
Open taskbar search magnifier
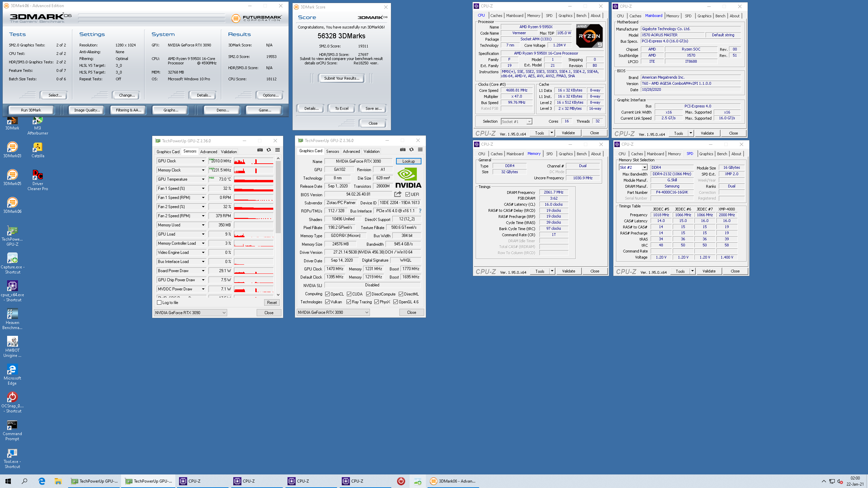click(x=24, y=481)
